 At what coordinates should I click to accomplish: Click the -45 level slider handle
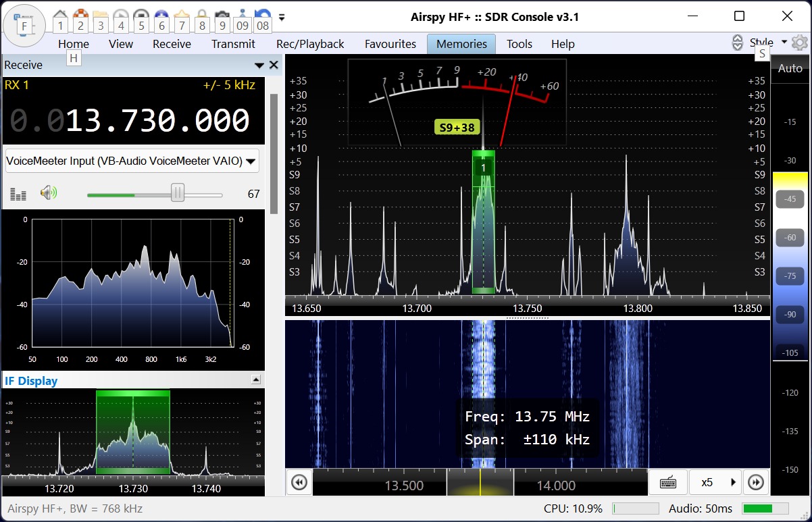(x=790, y=199)
